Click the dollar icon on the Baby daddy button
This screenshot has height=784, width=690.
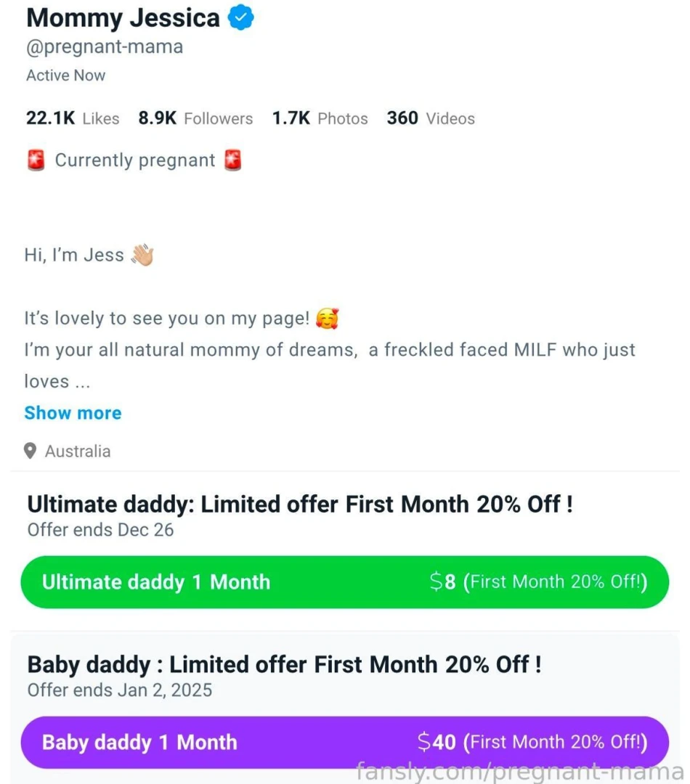(x=425, y=742)
